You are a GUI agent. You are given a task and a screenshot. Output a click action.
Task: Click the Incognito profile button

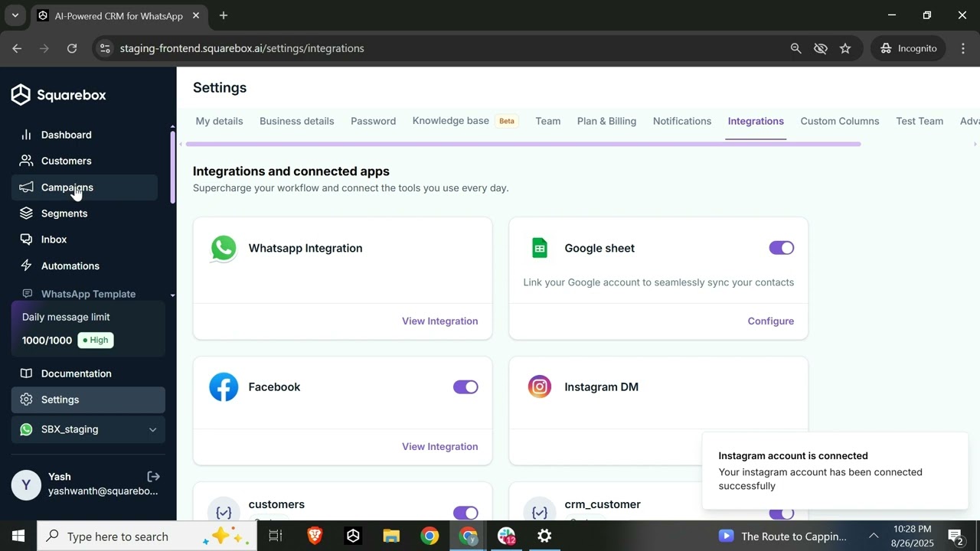pos(909,48)
